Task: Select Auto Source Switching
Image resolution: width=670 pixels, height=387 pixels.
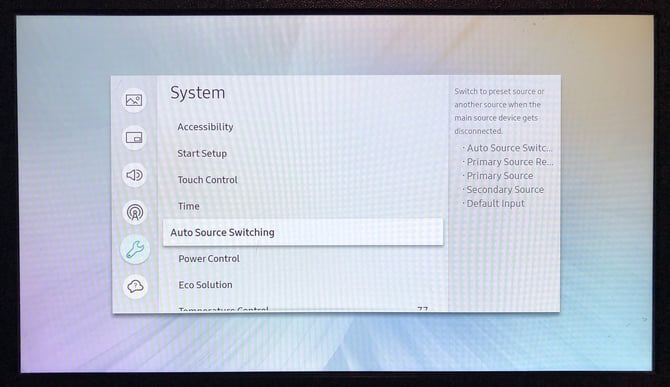Action: [303, 232]
